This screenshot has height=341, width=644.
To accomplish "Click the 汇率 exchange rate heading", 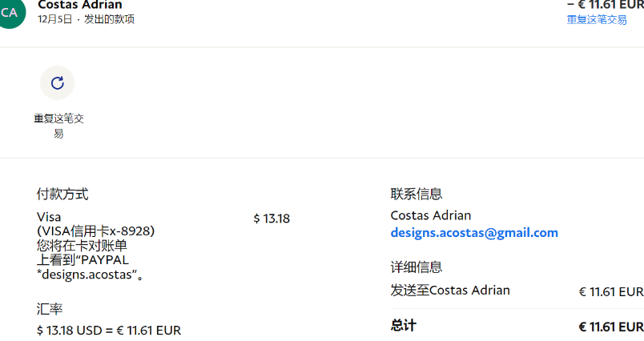I will (50, 309).
